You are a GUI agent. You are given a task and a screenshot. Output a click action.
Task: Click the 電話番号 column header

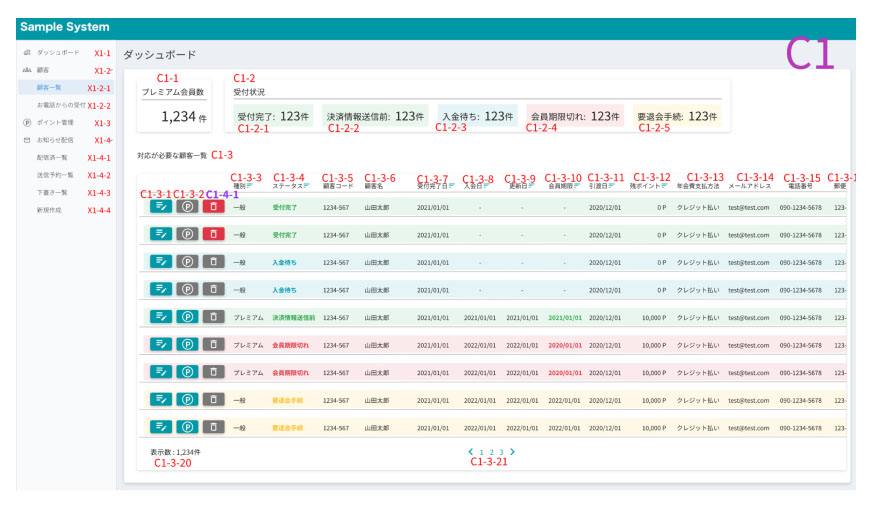pyautogui.click(x=801, y=186)
